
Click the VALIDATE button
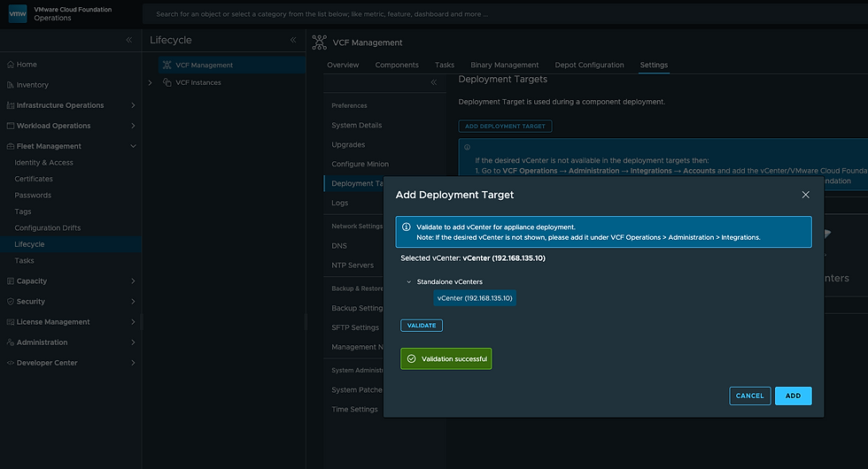[x=422, y=326]
